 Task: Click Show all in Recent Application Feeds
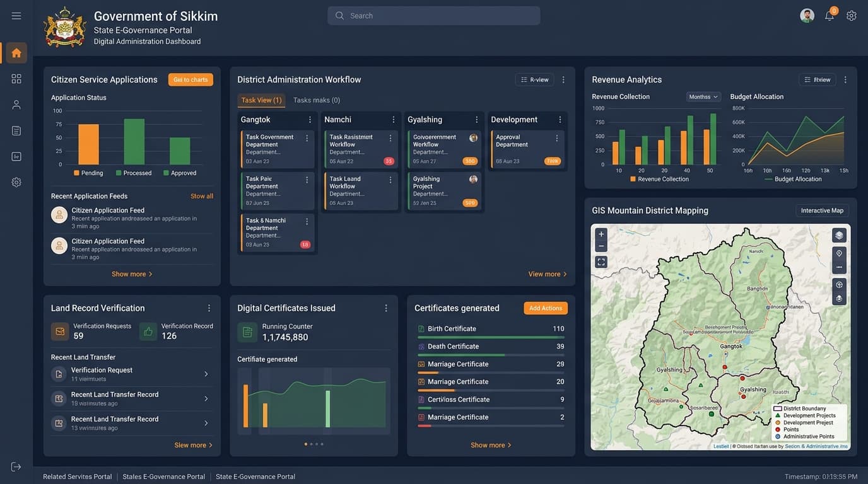pos(202,196)
